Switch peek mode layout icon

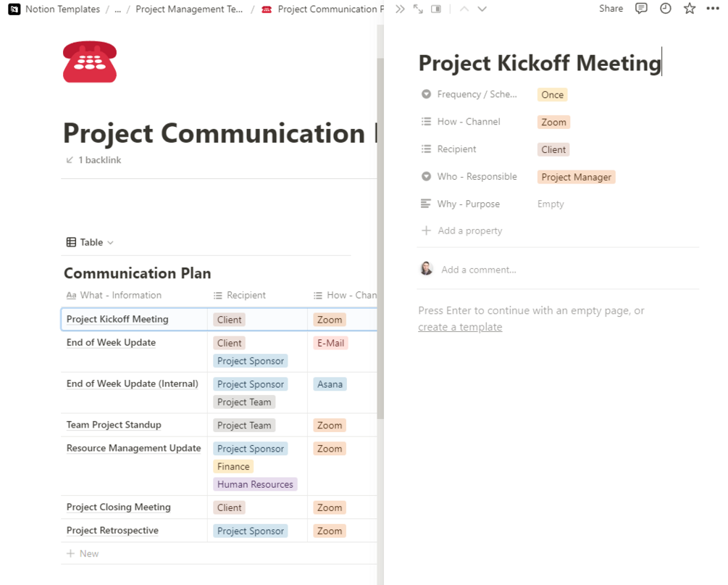pos(436,9)
